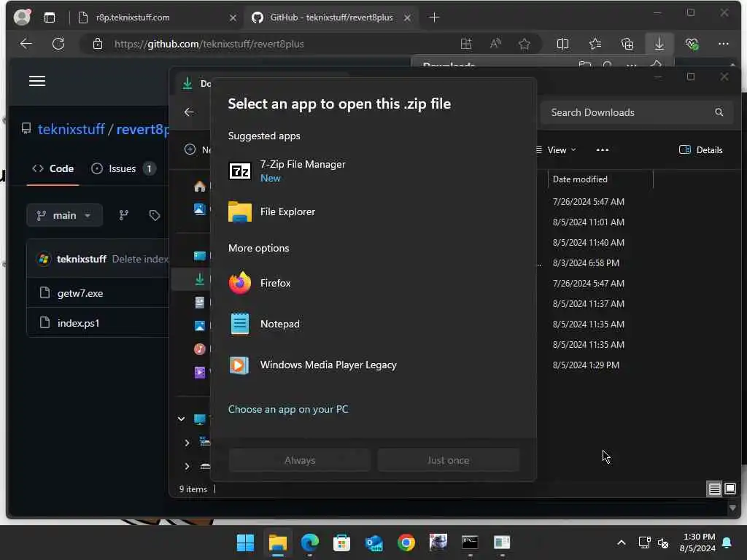
Task: Open teknixstuff commit author link
Action: point(82,259)
